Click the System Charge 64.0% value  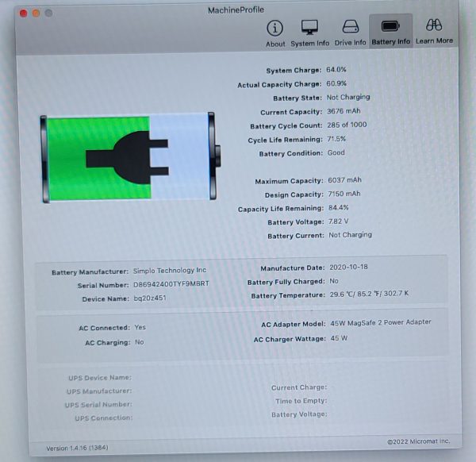[x=338, y=70]
